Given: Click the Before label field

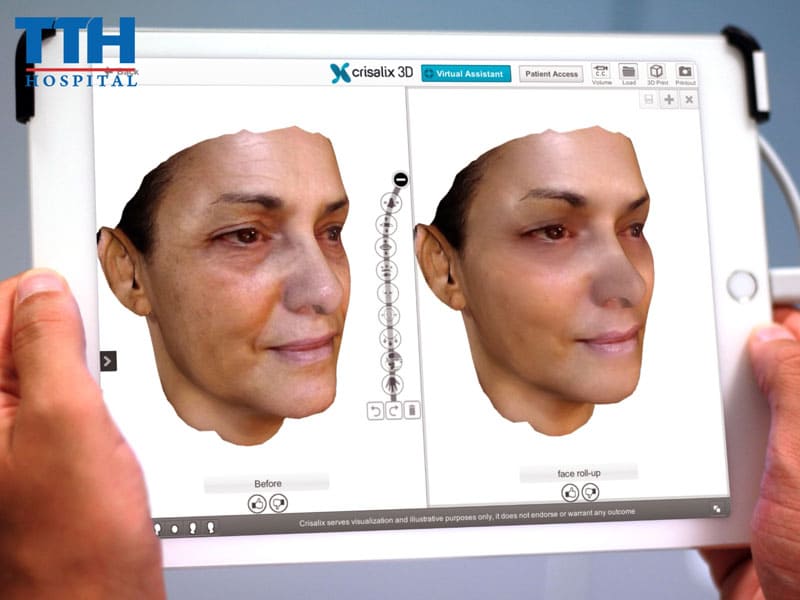Looking at the screenshot, I should click(267, 483).
